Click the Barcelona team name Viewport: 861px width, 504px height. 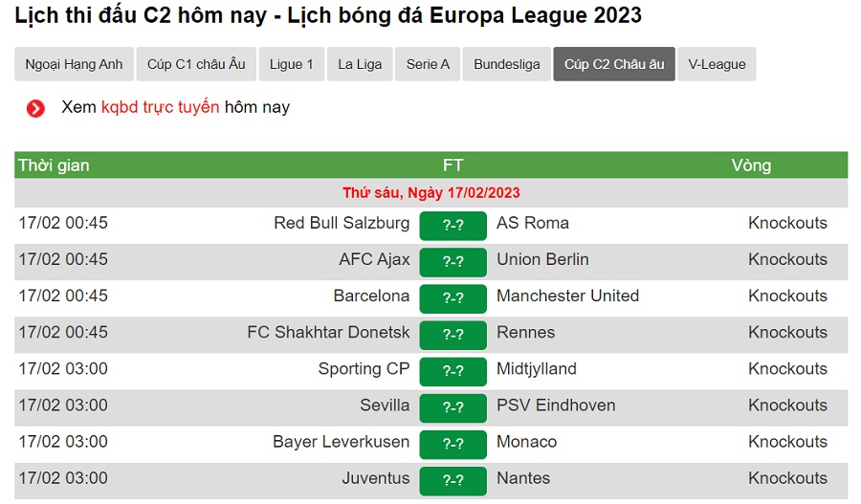pyautogui.click(x=371, y=296)
